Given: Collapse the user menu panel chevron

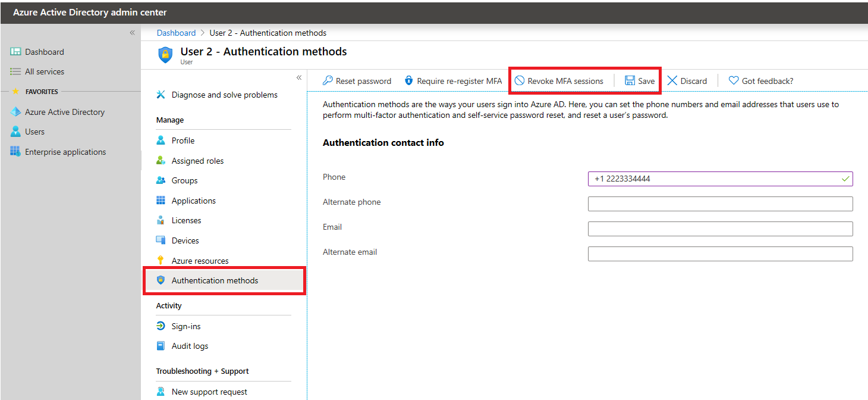Looking at the screenshot, I should coord(299,78).
